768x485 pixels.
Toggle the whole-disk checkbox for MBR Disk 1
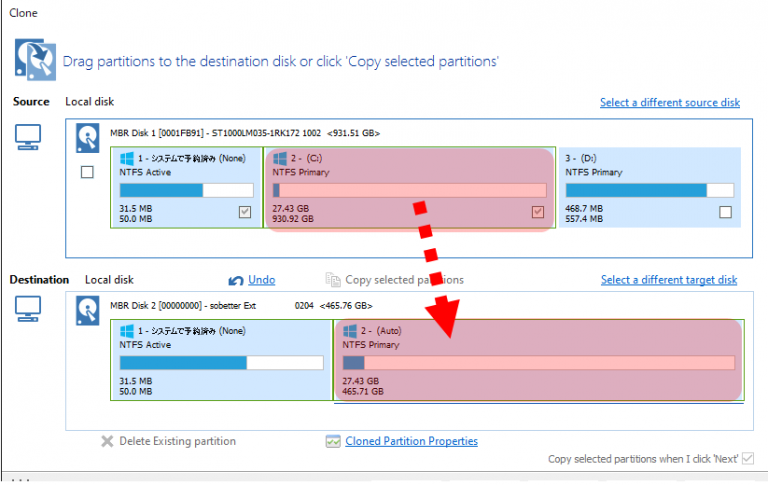(x=87, y=172)
